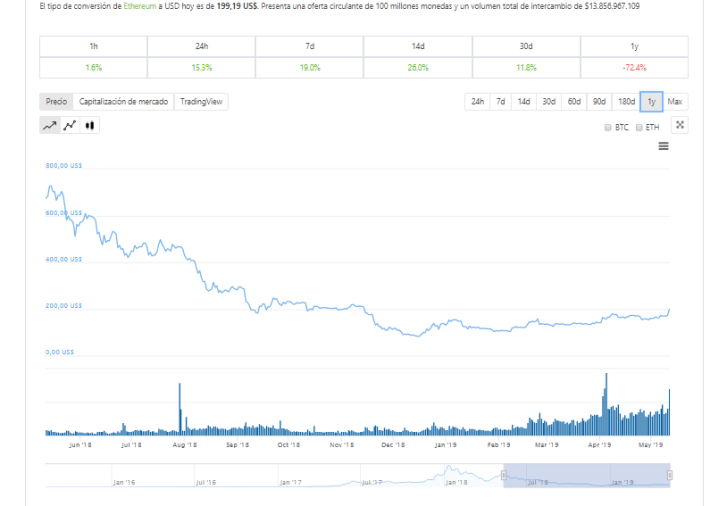The image size is (710, 506).
Task: Click the 0,00 US$ axis label
Action: [59, 352]
